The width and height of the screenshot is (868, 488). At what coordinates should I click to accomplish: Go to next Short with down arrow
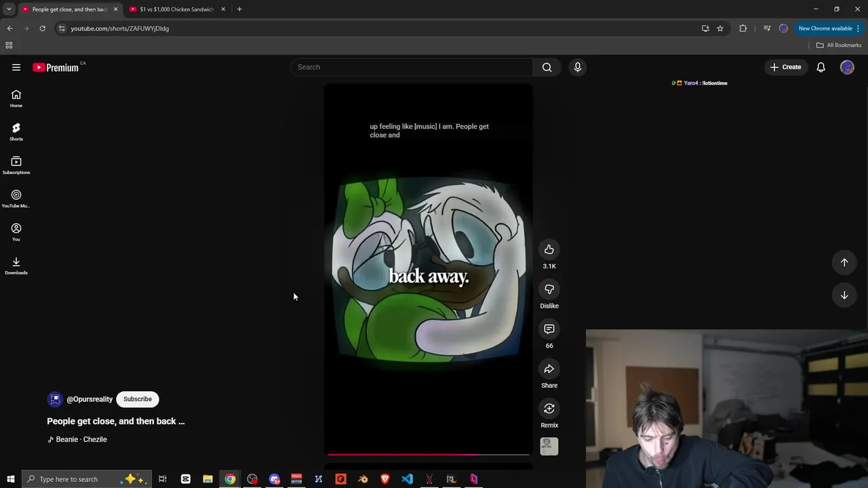point(844,296)
